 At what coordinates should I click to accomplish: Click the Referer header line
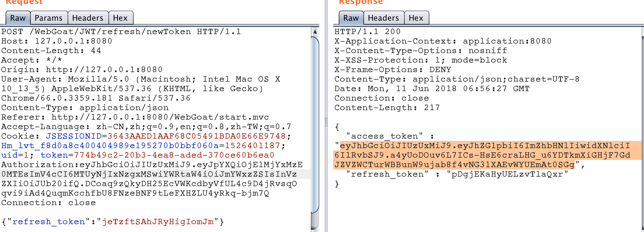tap(135, 117)
